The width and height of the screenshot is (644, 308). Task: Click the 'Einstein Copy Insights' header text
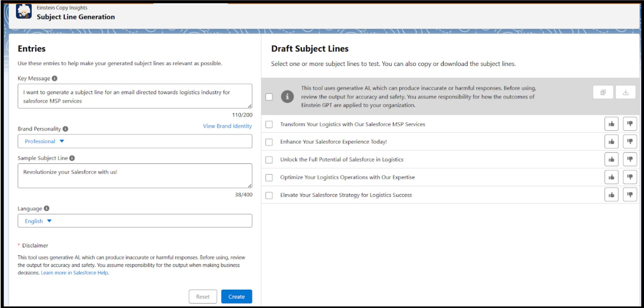62,8
